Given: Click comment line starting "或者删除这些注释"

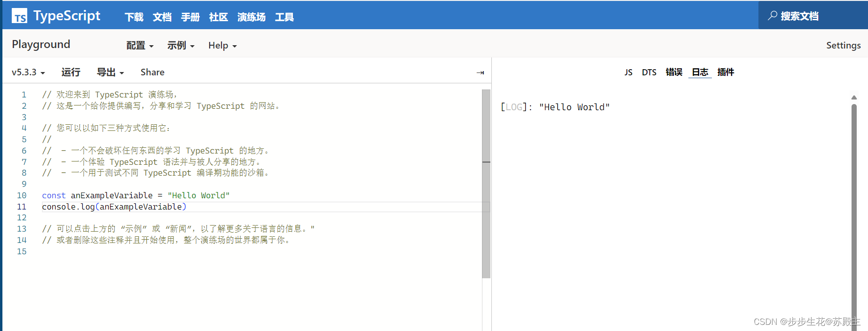Looking at the screenshot, I should pos(166,240).
